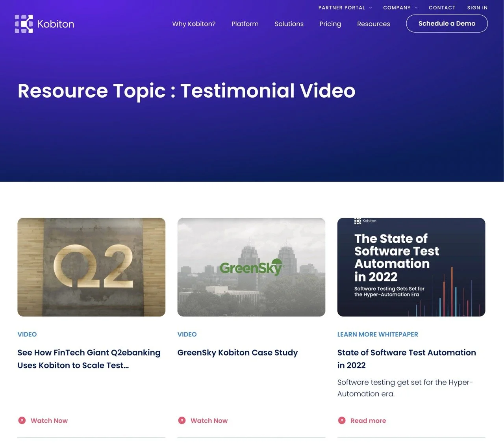The image size is (504, 446).
Task: Click the Sign In link
Action: pyautogui.click(x=477, y=7)
